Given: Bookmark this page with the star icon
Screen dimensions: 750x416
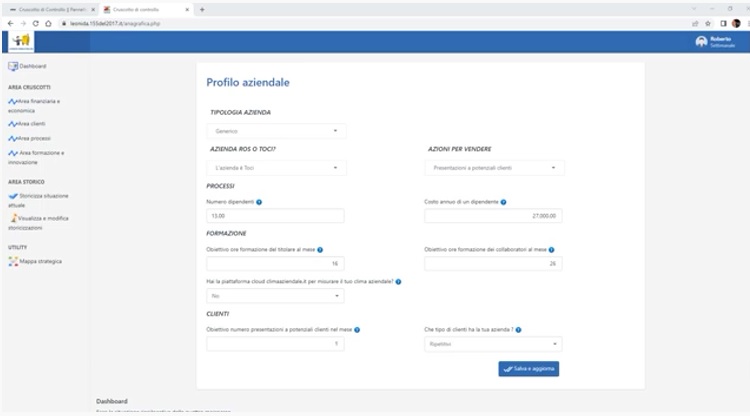Looking at the screenshot, I should tap(708, 22).
